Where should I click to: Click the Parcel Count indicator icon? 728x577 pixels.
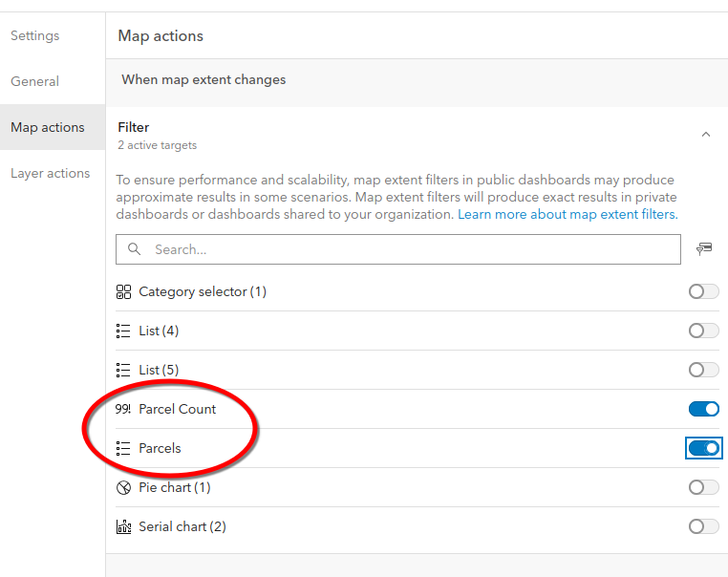pos(122,409)
